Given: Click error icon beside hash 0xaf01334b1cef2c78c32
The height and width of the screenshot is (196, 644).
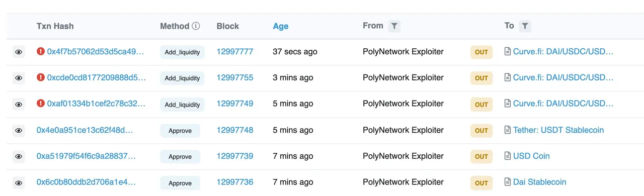Looking at the screenshot, I should pos(41,104).
